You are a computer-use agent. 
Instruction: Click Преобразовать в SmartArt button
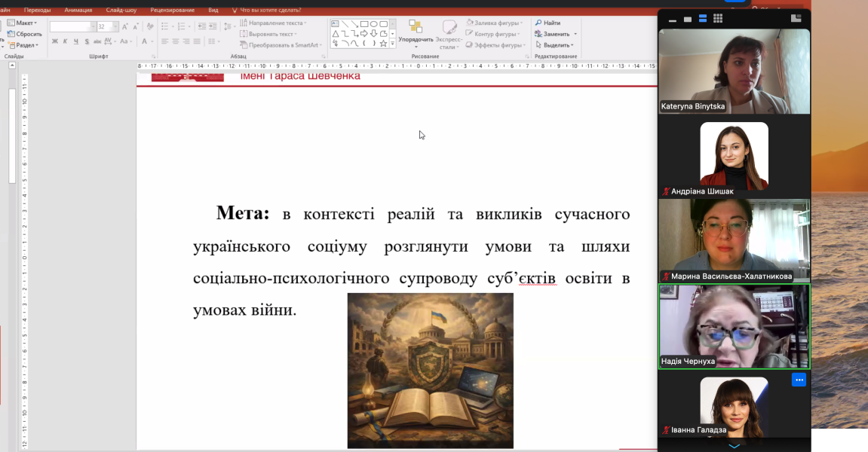(281, 44)
